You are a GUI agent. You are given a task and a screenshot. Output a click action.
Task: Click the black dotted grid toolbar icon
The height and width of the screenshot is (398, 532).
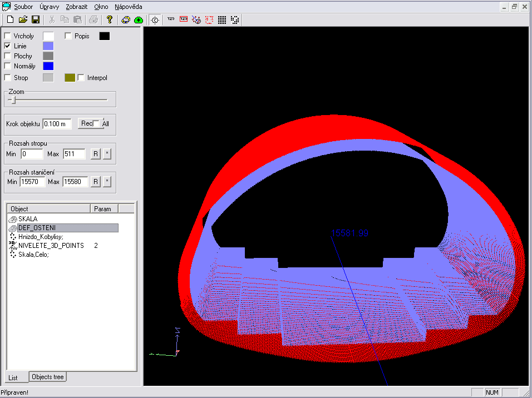tap(222, 20)
